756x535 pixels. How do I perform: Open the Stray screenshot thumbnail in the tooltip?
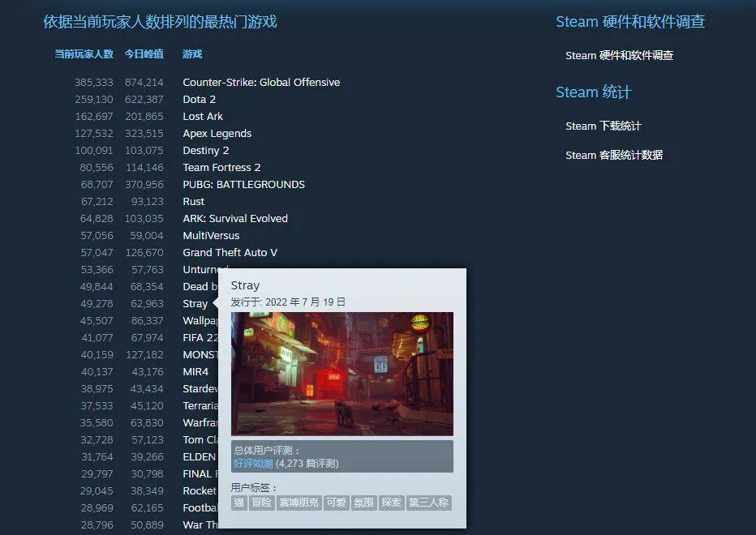[342, 374]
